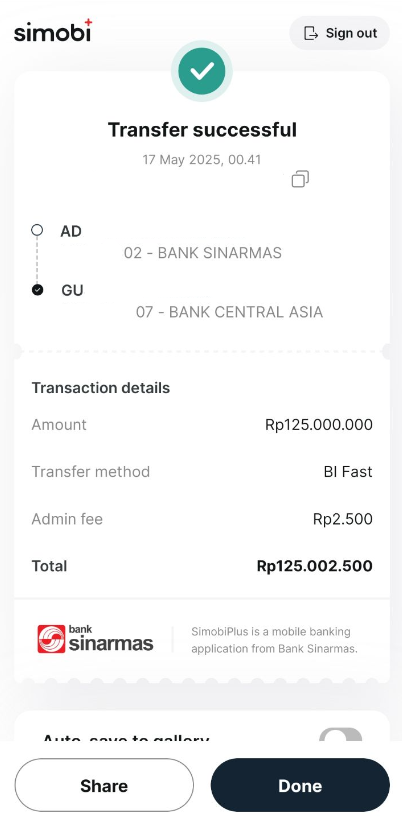Tap the Done button
The image size is (402, 821).
point(300,785)
